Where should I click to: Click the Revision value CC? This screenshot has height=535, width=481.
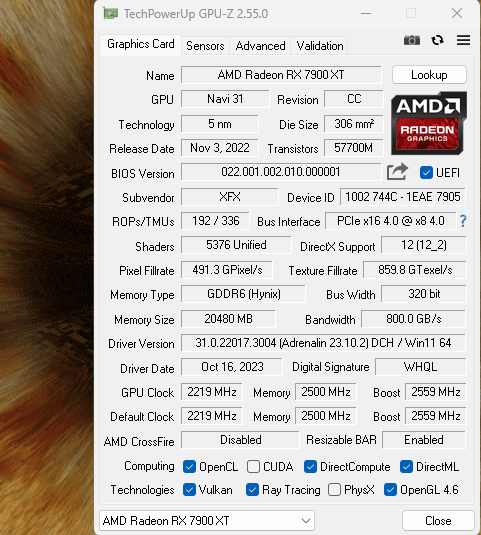pos(354,99)
